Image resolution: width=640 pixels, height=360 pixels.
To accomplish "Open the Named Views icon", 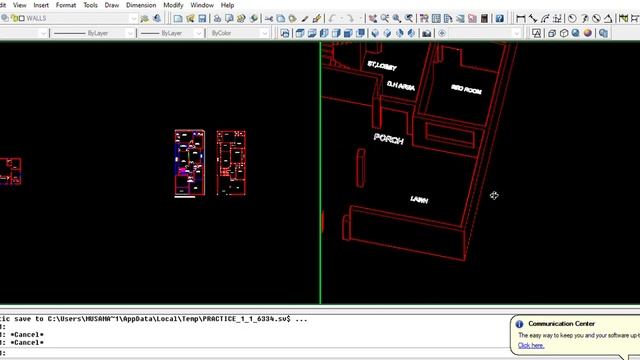I will click(x=284, y=33).
